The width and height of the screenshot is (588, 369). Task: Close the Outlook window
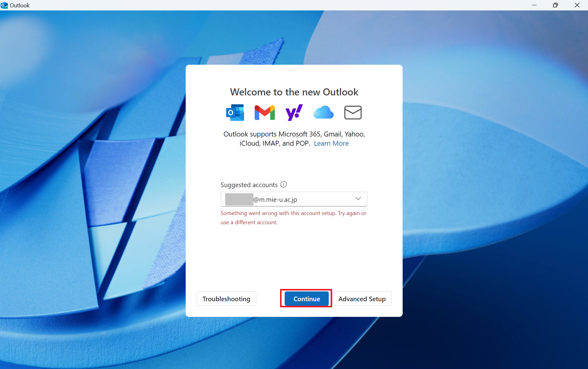pos(577,5)
